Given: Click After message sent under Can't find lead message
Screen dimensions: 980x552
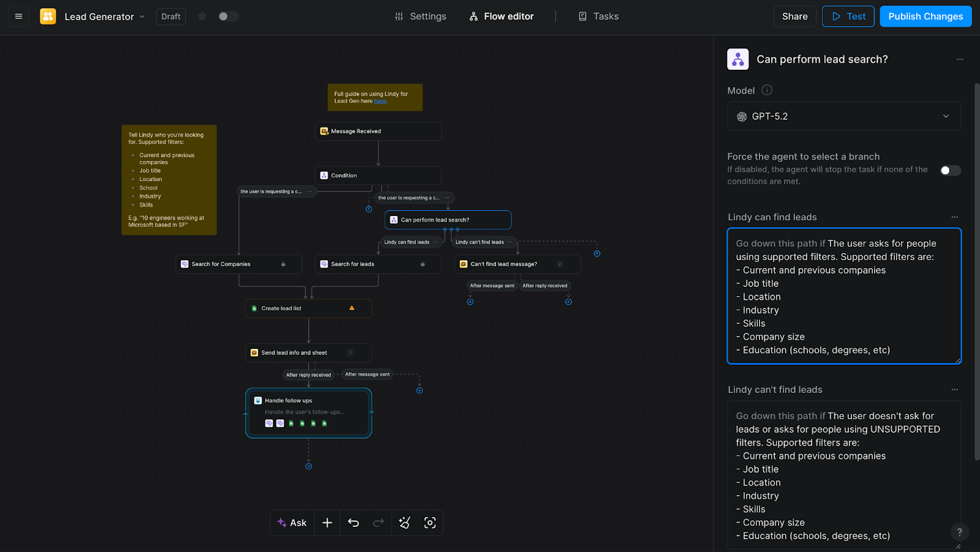Looking at the screenshot, I should point(492,286).
